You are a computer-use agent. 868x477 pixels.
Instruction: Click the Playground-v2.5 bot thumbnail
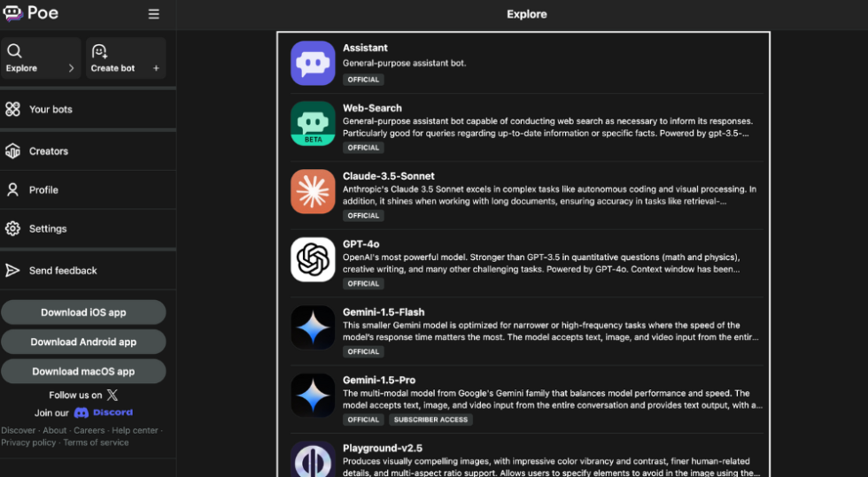click(313, 458)
